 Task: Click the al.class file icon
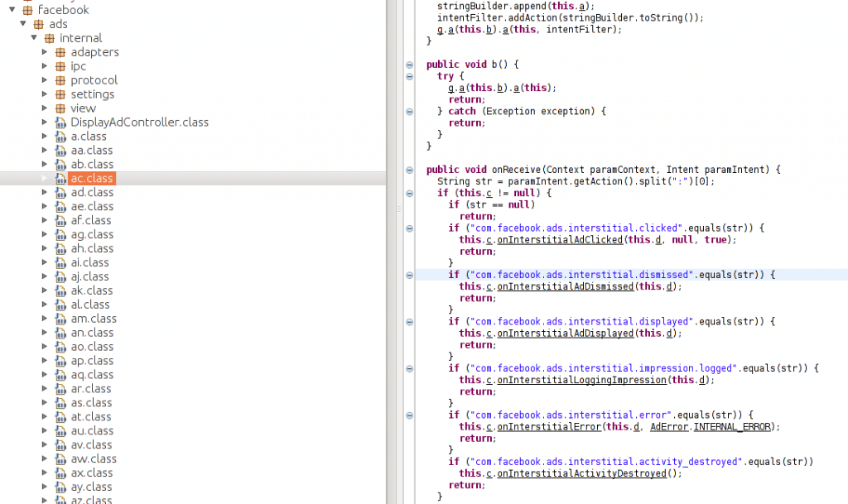click(x=60, y=305)
